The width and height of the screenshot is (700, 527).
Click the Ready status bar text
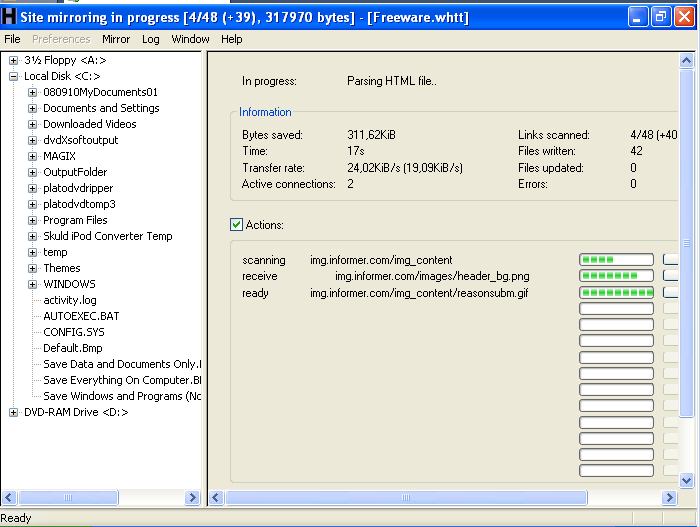16,518
